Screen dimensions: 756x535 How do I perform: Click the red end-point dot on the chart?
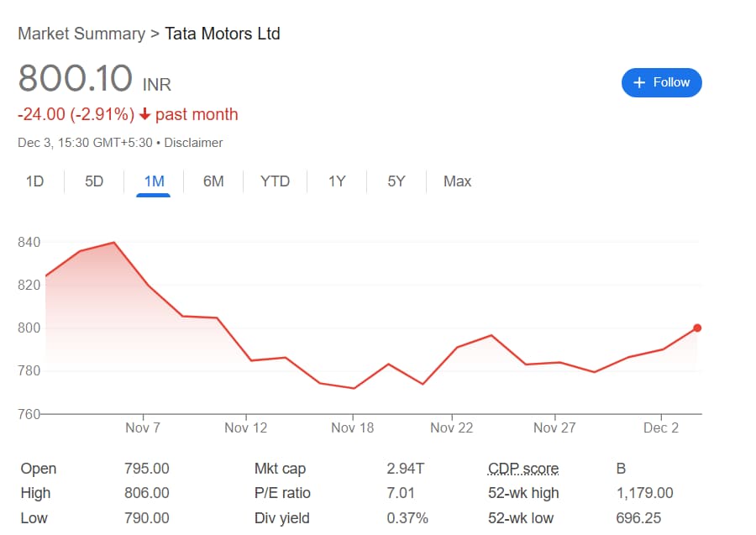[697, 328]
